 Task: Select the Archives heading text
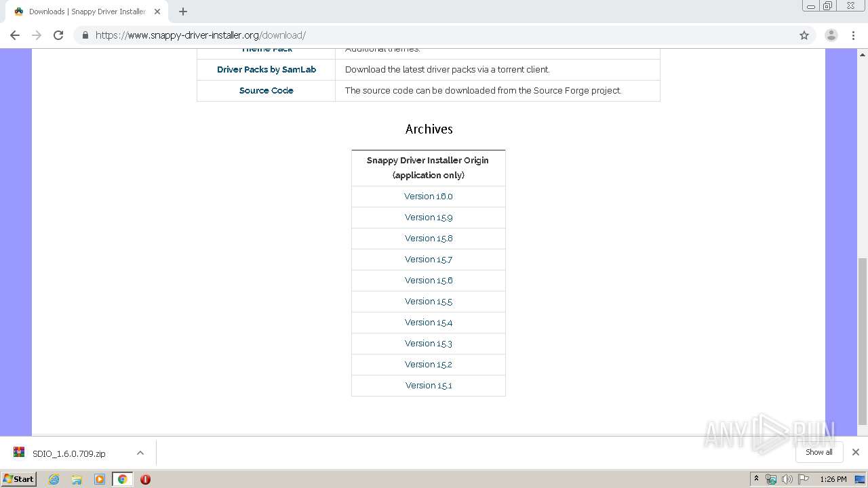click(429, 129)
